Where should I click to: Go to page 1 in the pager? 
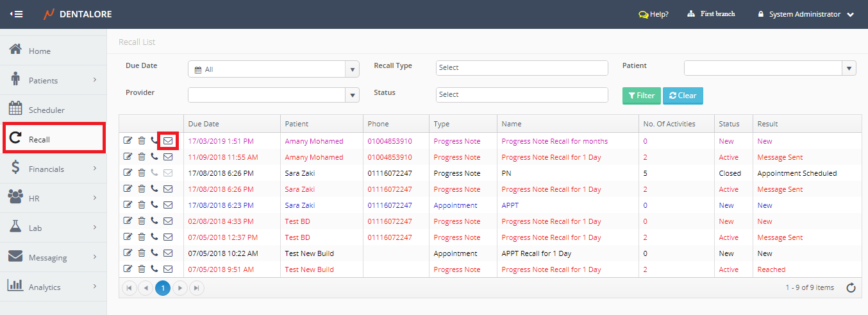click(163, 288)
